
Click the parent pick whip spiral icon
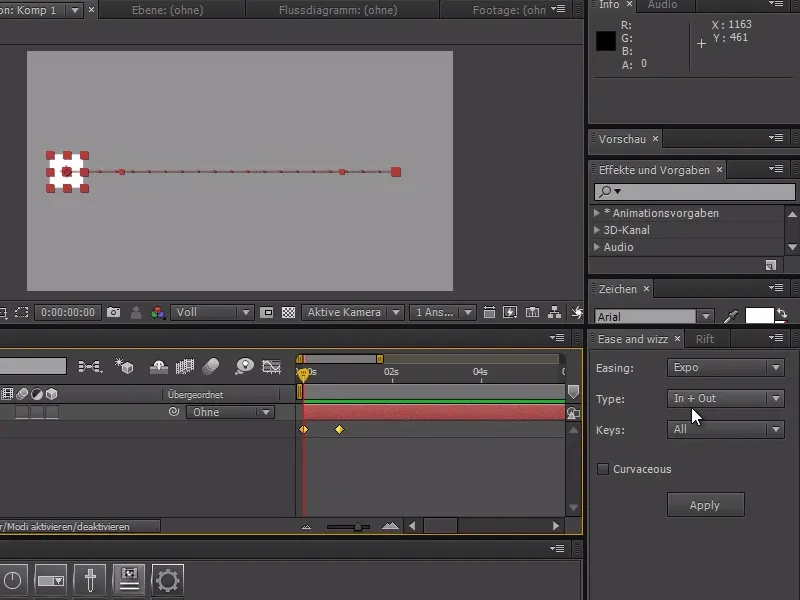[x=174, y=411]
